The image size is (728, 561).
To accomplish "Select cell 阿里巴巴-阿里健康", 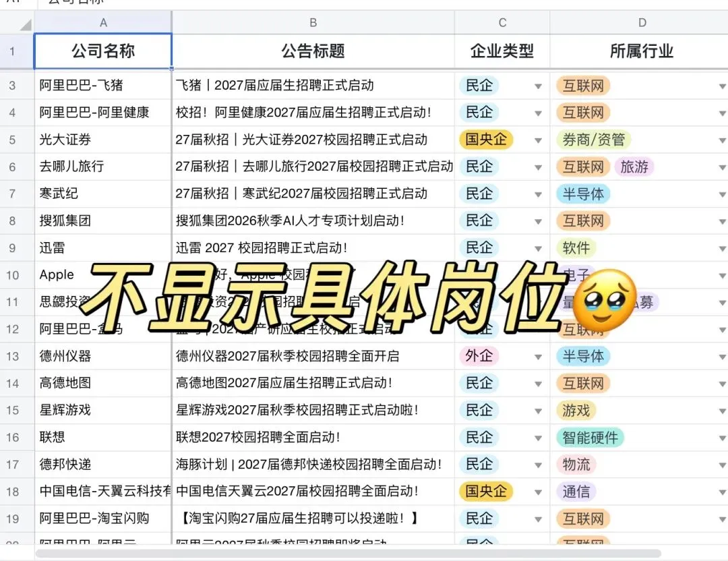I will (103, 113).
